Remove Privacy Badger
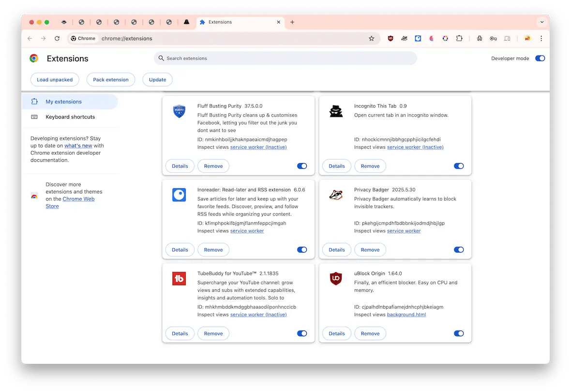This screenshot has height=392, width=571. (370, 250)
